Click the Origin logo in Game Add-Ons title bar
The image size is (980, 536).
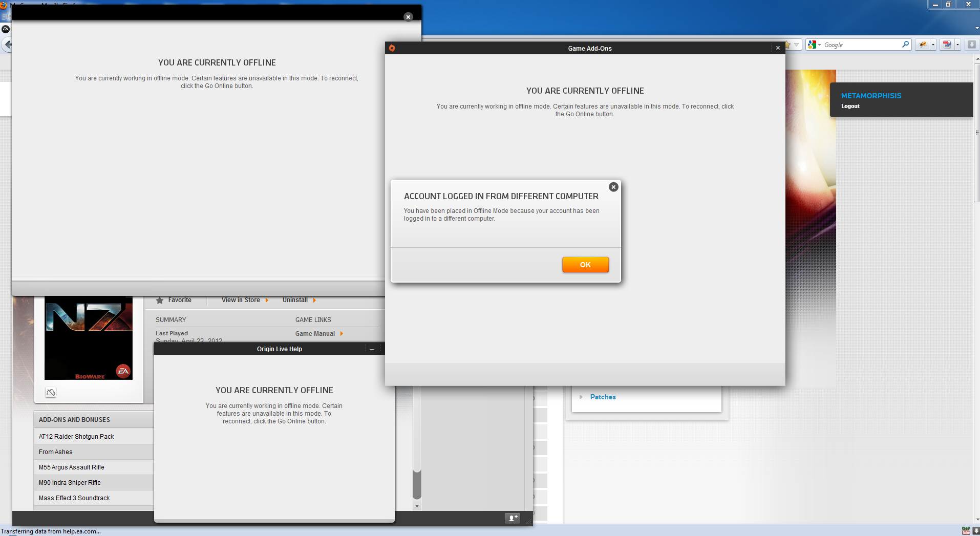[392, 48]
